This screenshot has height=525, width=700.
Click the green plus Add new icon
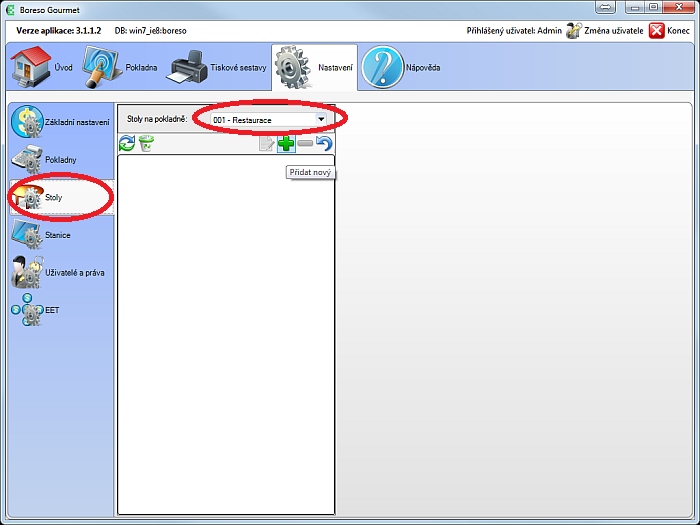click(286, 145)
